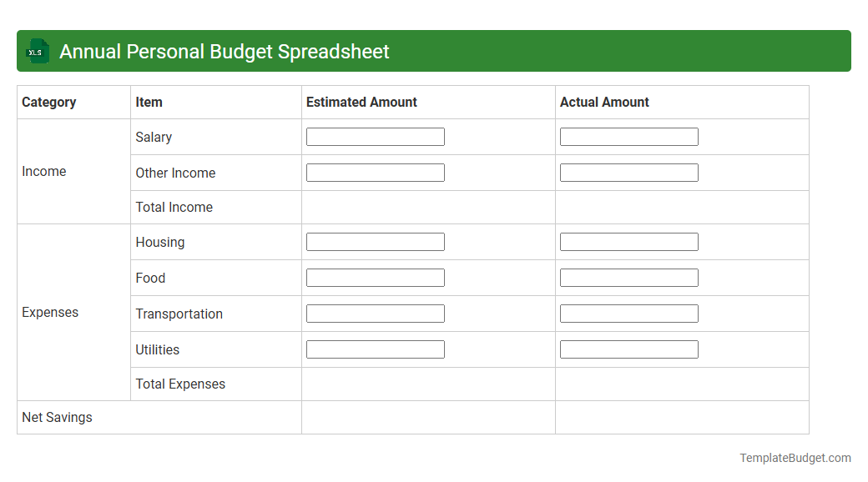Viewport: 868px width, 482px height.
Task: Click the Annual Personal Budget Spreadsheet title
Action: pos(222,51)
